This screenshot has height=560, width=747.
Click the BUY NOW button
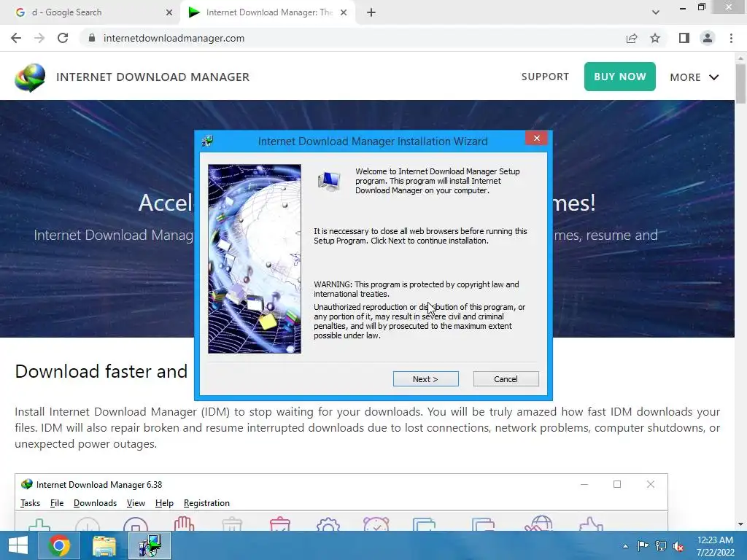coord(620,77)
